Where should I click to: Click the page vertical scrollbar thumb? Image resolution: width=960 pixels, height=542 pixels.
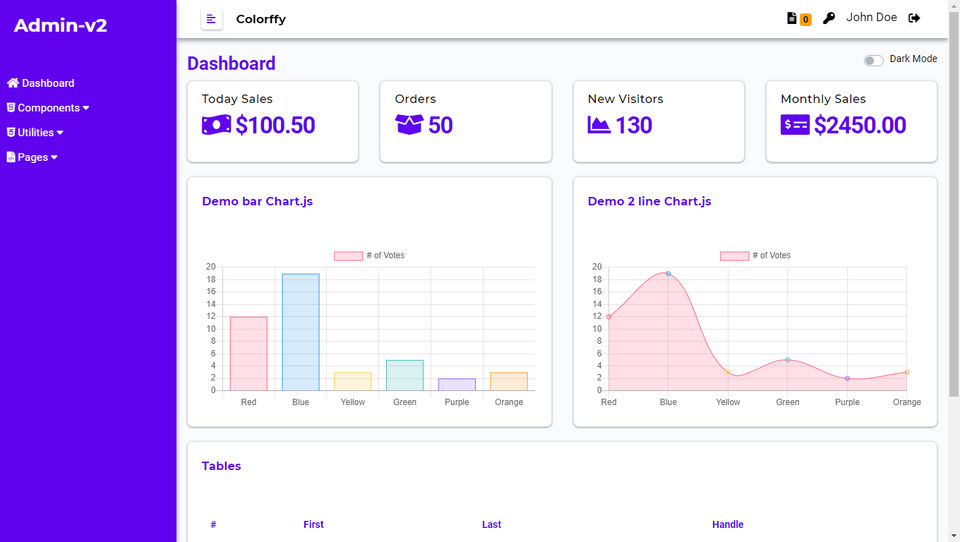pyautogui.click(x=954, y=203)
